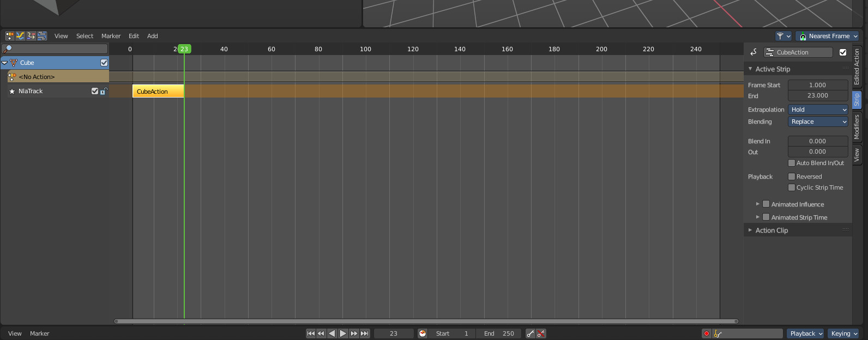This screenshot has width=868, height=340.
Task: Expand the Action Clip panel
Action: click(x=750, y=230)
